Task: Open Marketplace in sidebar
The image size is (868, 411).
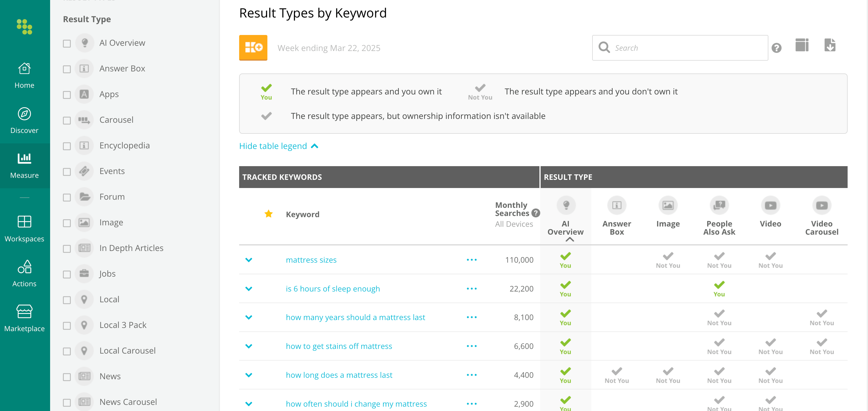Action: click(x=24, y=319)
